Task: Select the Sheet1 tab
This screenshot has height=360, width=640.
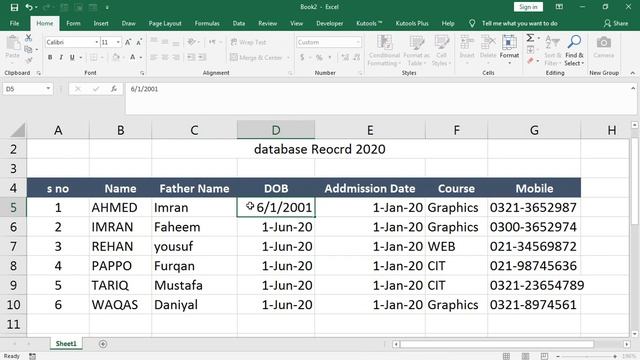Action: pos(66,344)
